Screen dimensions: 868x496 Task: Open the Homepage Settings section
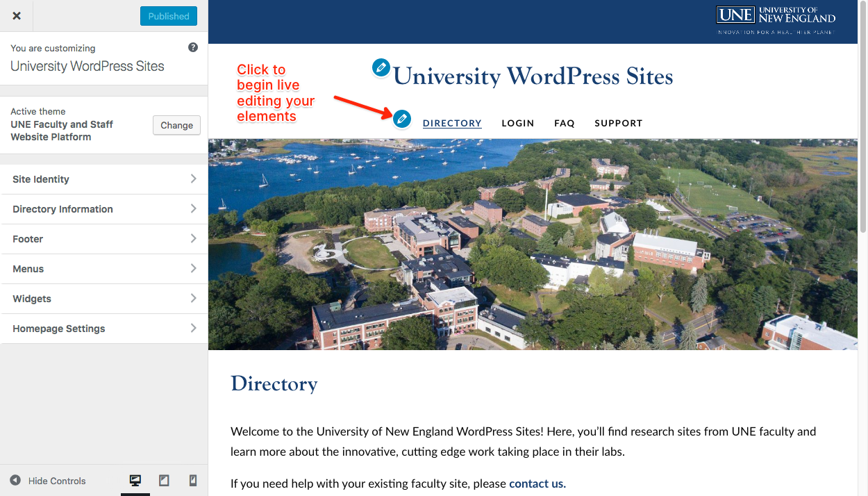[x=104, y=329]
